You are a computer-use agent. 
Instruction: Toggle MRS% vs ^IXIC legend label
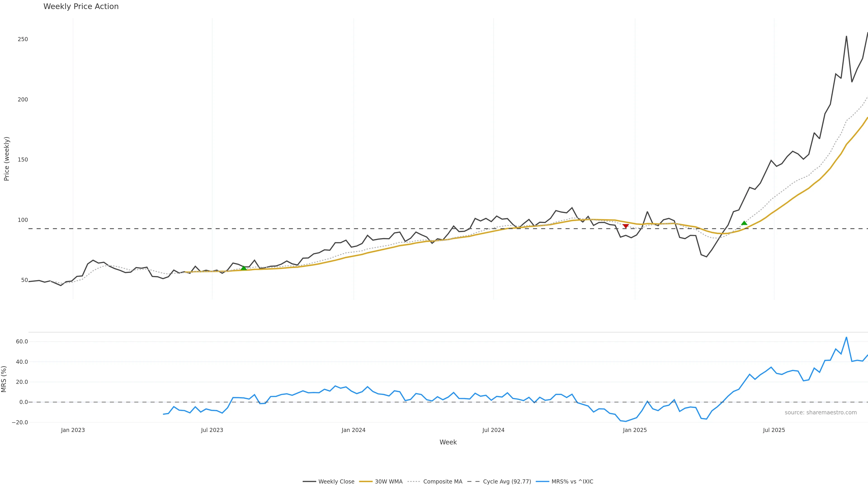pos(572,482)
